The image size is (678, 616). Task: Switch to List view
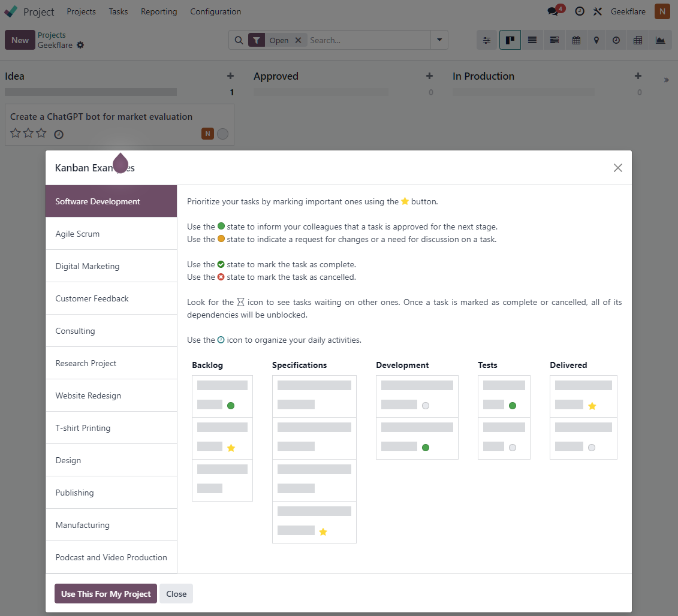point(532,40)
